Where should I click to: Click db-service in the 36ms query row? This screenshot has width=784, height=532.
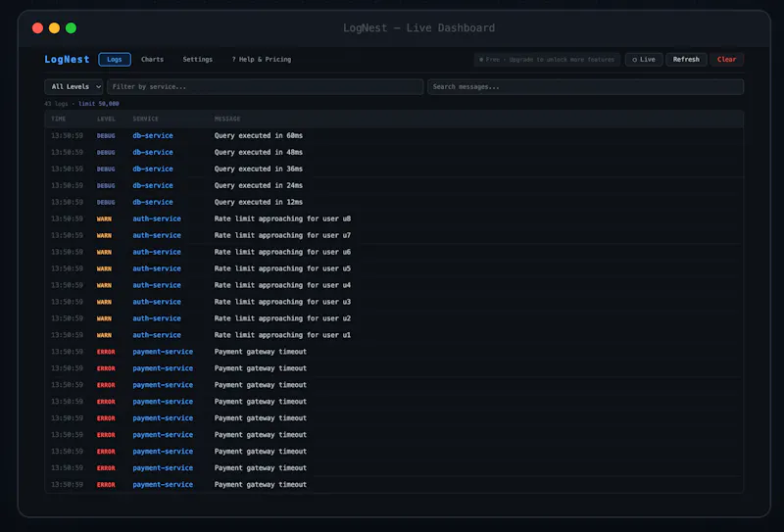pyautogui.click(x=153, y=169)
